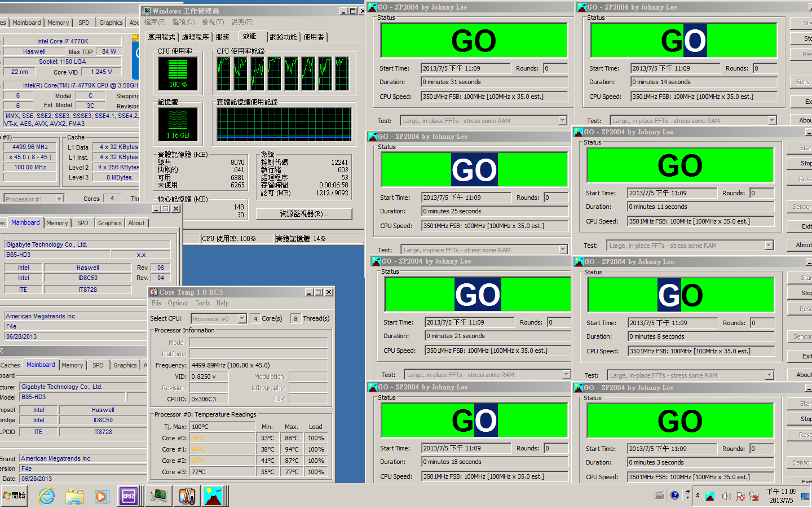Screen dimensions: 812x508
Task: Click the SP2004 title icon of the 8-seconds window
Action: point(579,262)
